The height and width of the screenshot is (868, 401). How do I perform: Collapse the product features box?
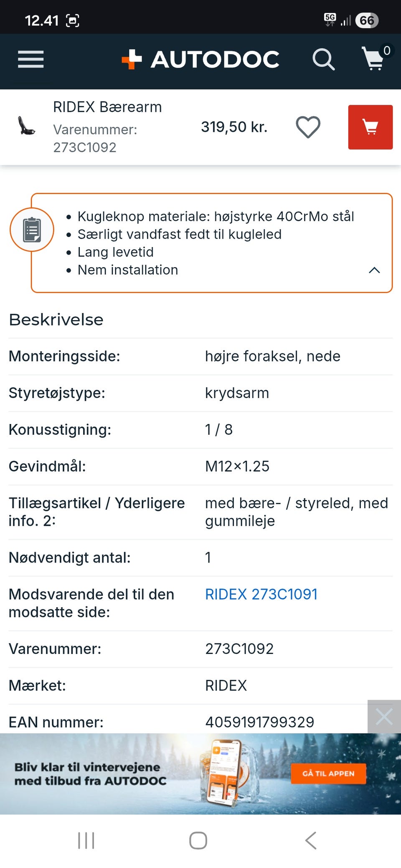click(374, 270)
